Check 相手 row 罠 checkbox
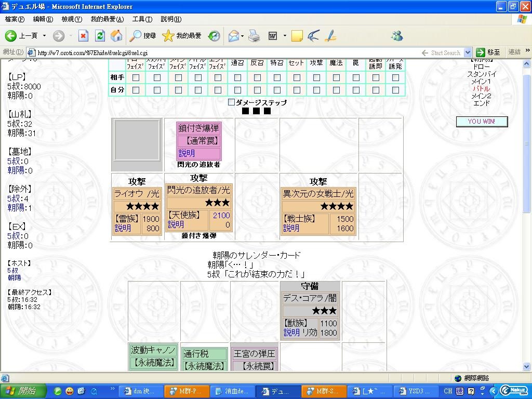The image size is (532, 399). [x=356, y=78]
